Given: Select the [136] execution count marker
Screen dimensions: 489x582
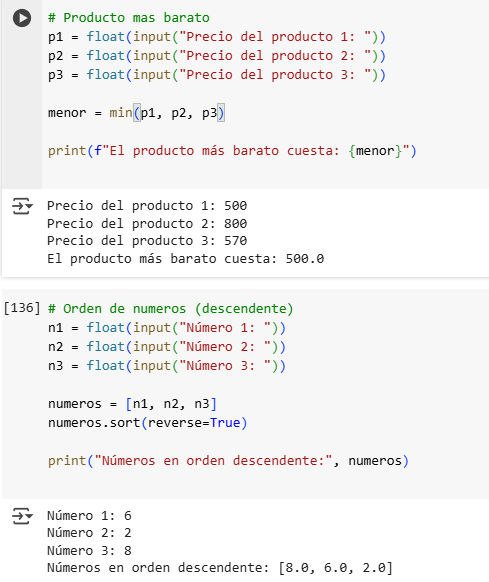Looking at the screenshot, I should [x=22, y=308].
